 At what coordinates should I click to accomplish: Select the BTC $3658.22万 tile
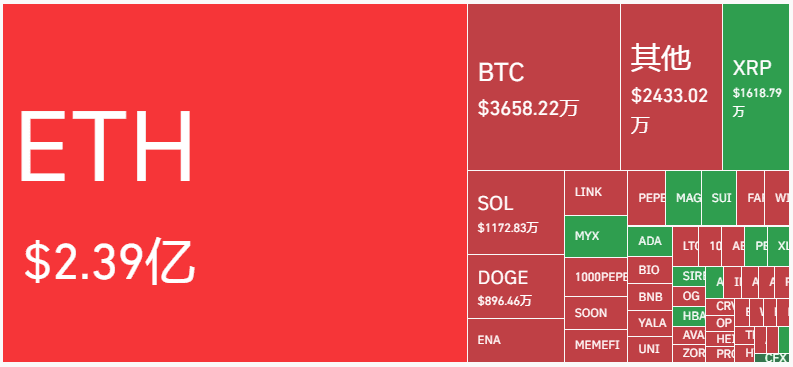(544, 87)
